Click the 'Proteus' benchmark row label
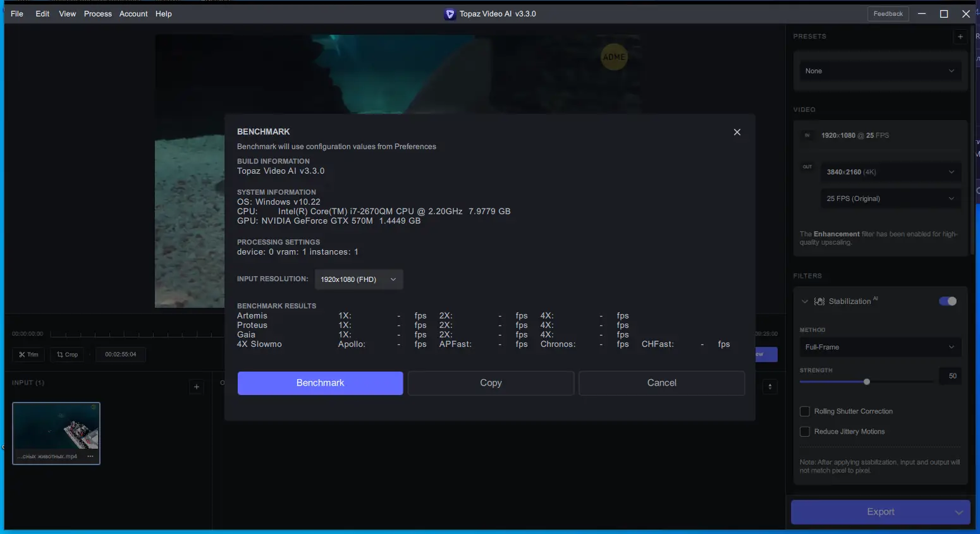Image resolution: width=980 pixels, height=534 pixels. (x=252, y=325)
